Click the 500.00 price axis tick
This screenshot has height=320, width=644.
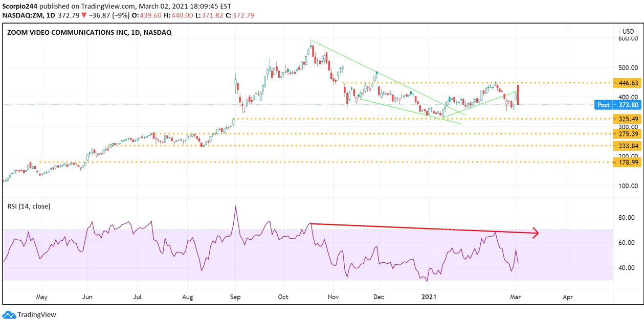(x=627, y=67)
